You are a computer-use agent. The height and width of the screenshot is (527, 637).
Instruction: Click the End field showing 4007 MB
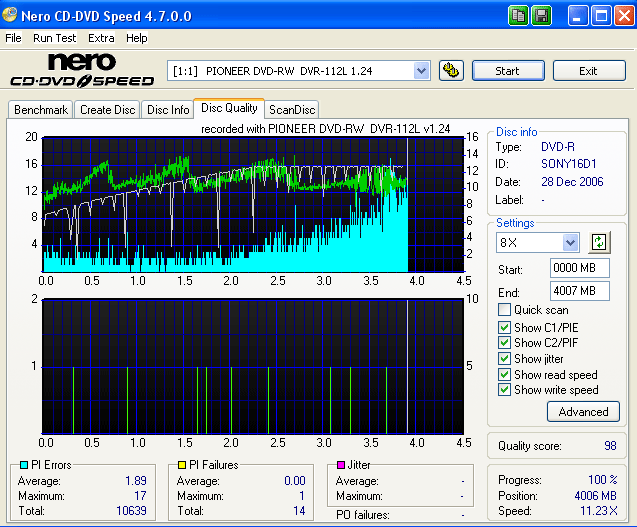click(580, 291)
